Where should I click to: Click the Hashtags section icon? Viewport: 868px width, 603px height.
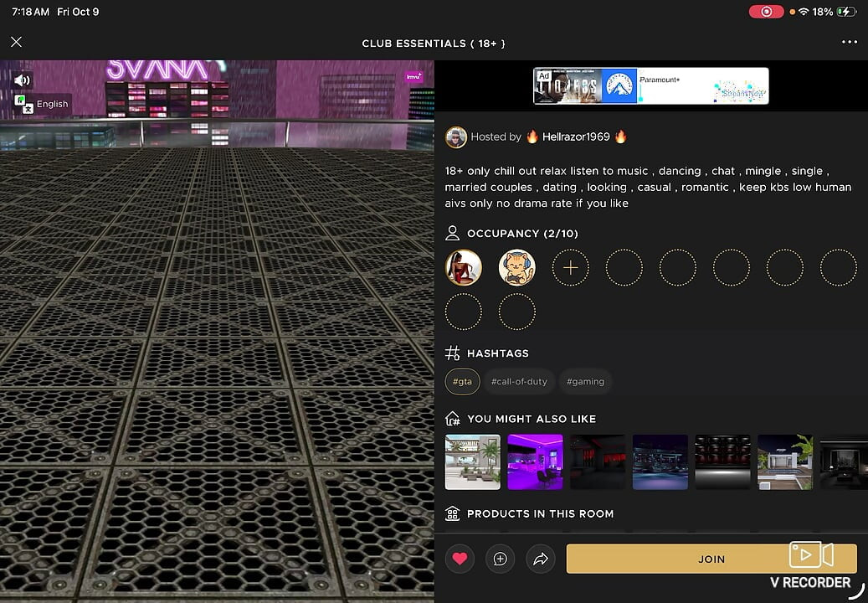point(452,353)
